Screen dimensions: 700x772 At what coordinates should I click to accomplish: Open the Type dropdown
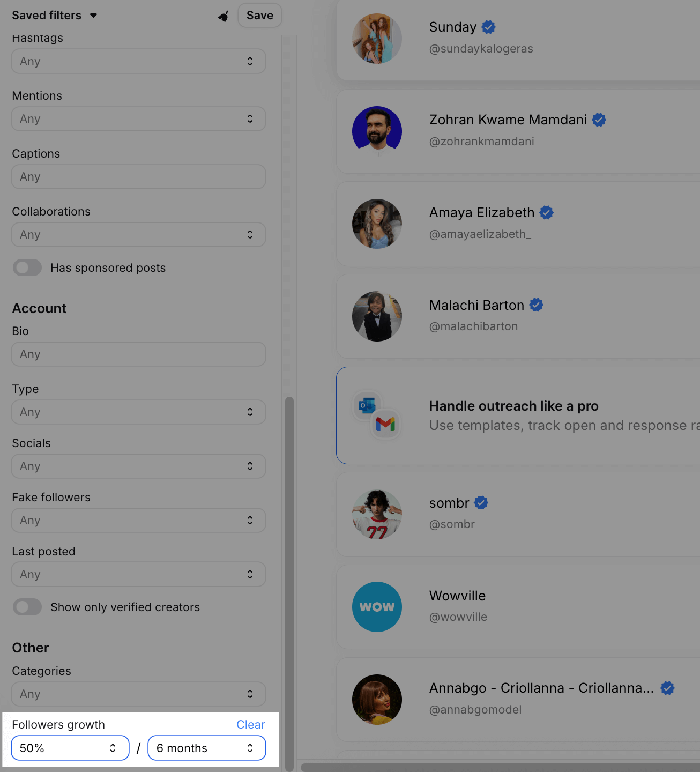[x=138, y=412]
